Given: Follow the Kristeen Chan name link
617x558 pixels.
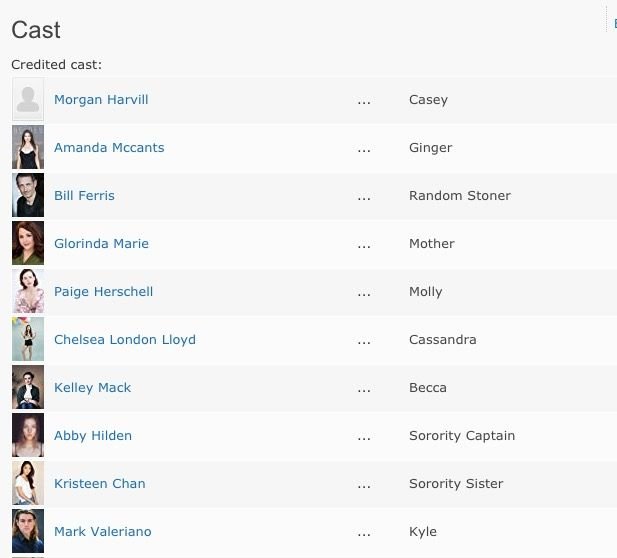Looking at the screenshot, I should point(100,484).
